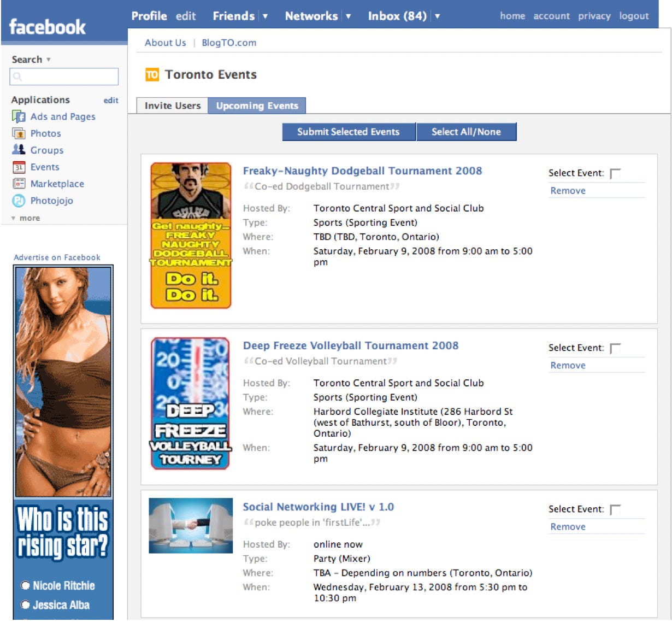Go to home in the top bar
Viewport: 672px width, 622px height.
click(512, 16)
